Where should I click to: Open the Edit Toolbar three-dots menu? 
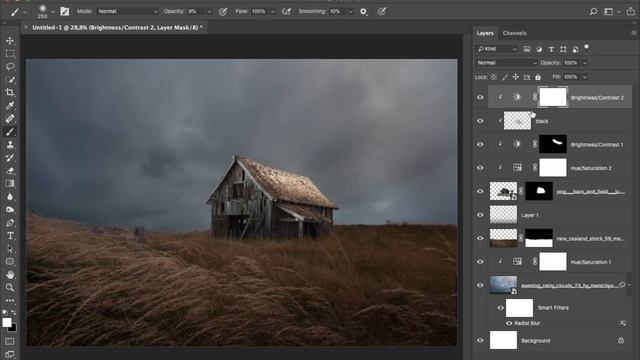click(x=10, y=301)
